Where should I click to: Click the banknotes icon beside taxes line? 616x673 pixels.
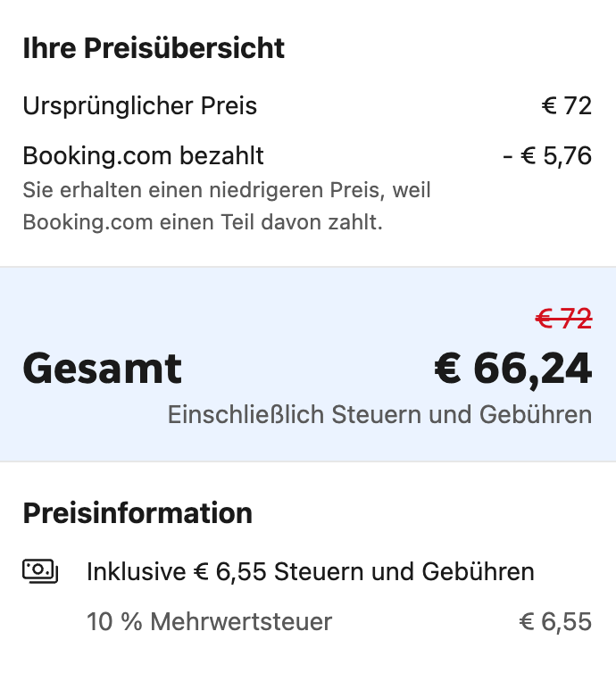(x=40, y=571)
